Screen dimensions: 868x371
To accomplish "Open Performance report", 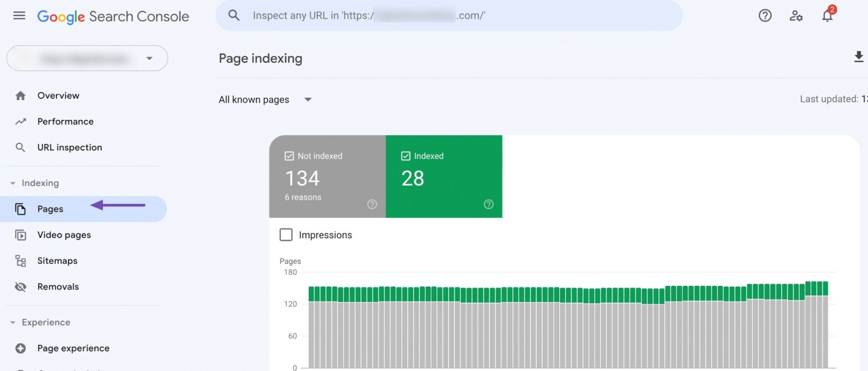I will coord(65,122).
